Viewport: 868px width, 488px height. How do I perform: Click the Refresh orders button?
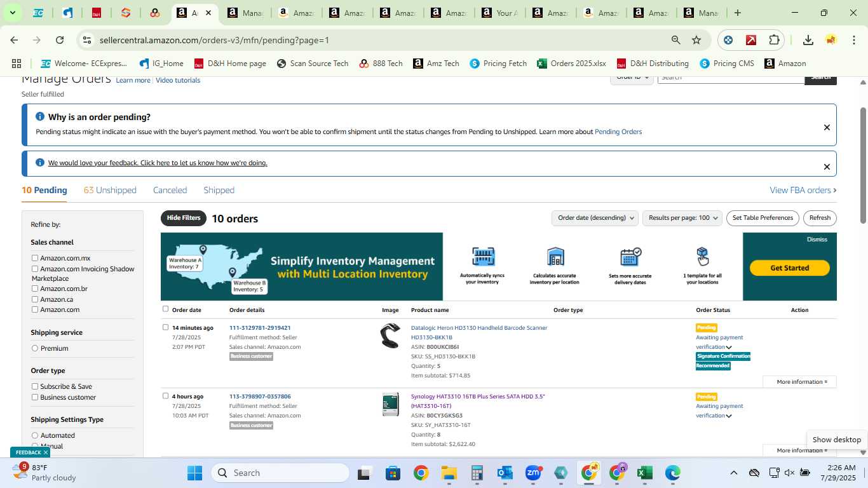[x=820, y=218]
